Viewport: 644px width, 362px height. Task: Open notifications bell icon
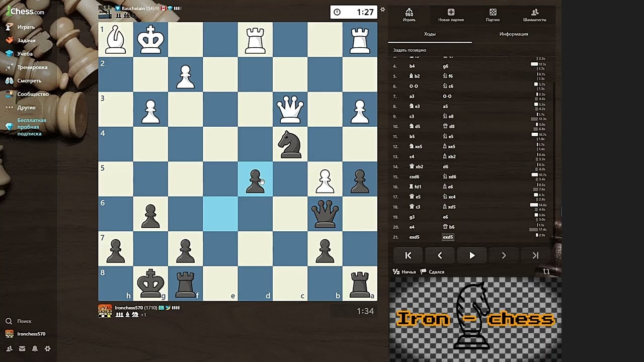click(35, 348)
